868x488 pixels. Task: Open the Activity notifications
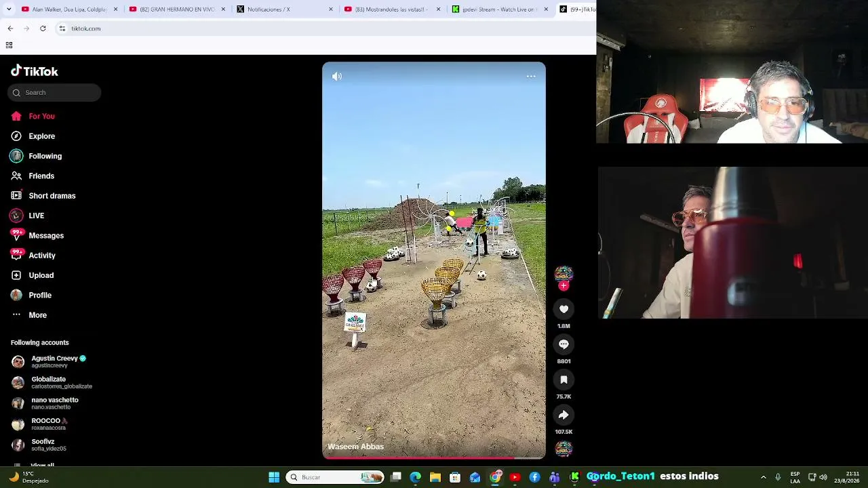[42, 256]
